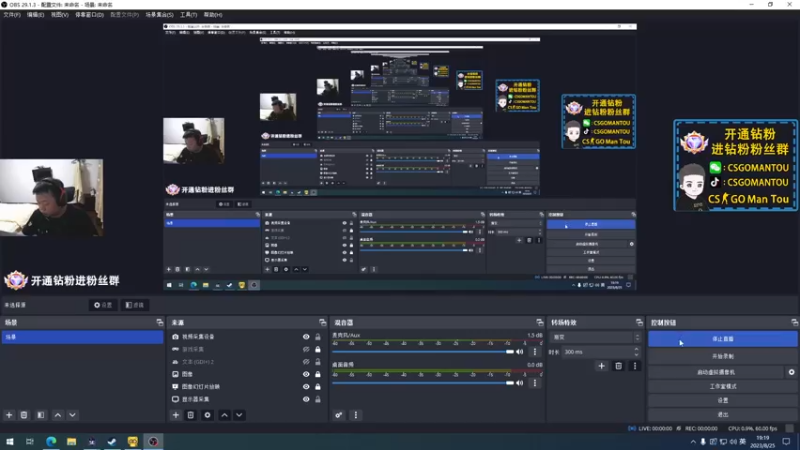This screenshot has width=800, height=450.
Task: Show the hidden Text (GDI+) 2 source
Action: tap(306, 362)
